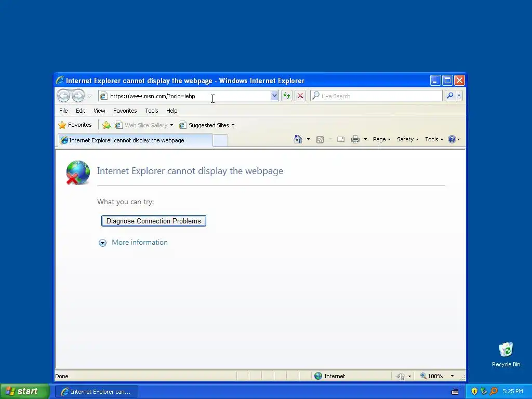The image size is (532, 399).
Task: Expand the zoom level dropdown arrow
Action: [452, 376]
